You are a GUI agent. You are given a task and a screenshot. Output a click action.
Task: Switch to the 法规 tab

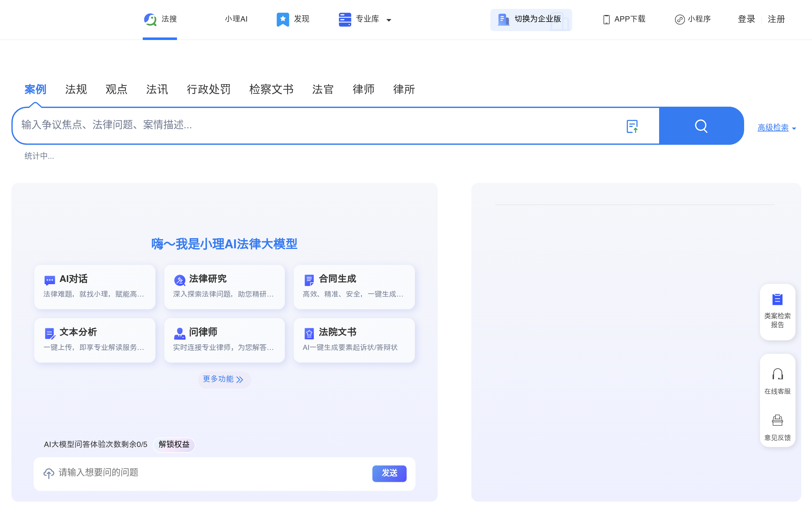[x=76, y=89]
